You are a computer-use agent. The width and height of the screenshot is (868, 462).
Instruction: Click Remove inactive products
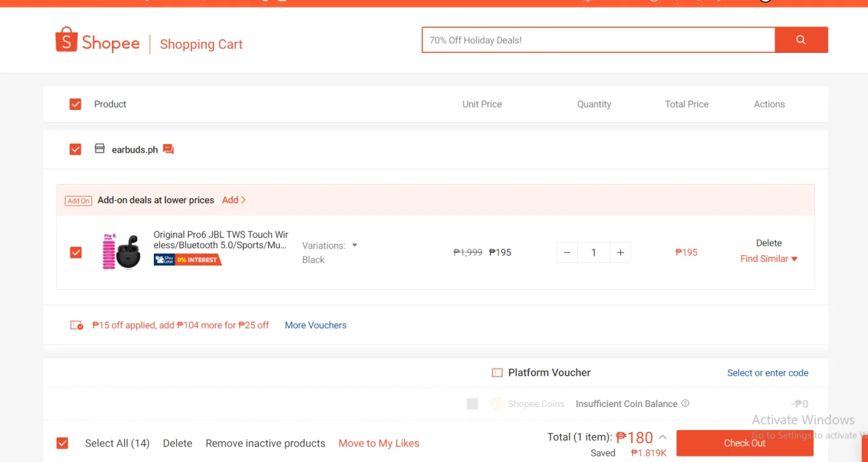tap(266, 443)
